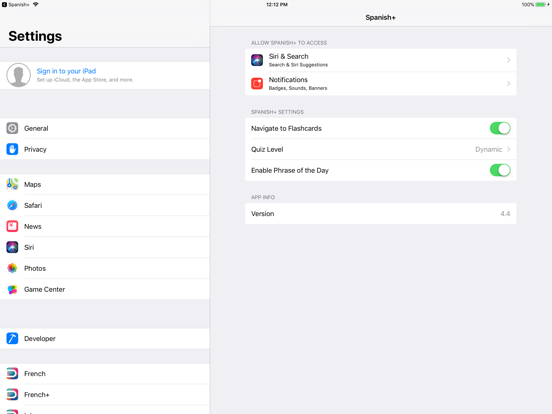Tap the Photos flower icon

[12, 268]
